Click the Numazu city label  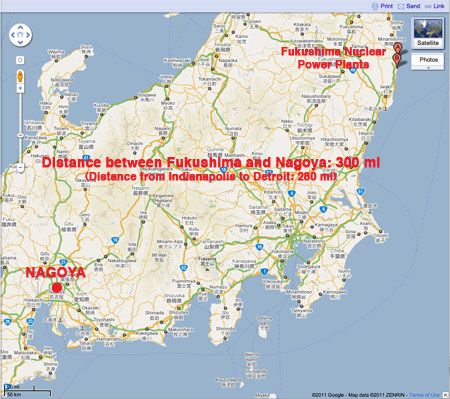218,289
